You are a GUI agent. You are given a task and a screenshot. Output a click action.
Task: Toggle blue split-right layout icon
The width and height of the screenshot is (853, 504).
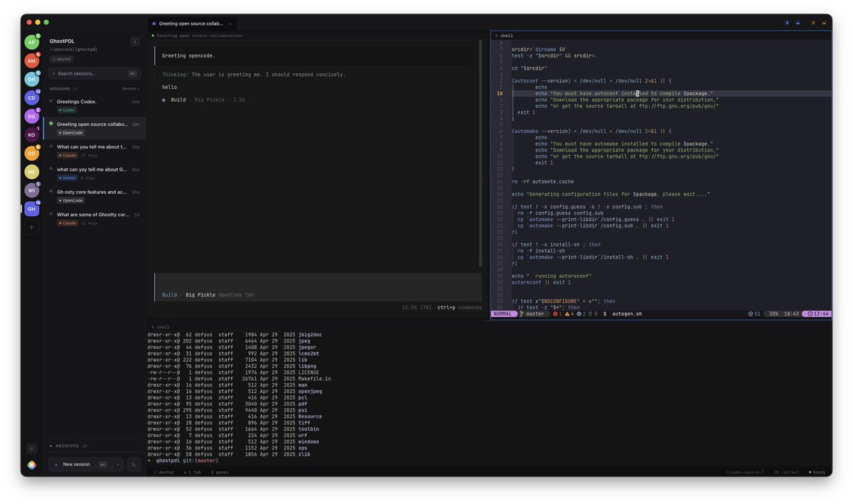787,23
